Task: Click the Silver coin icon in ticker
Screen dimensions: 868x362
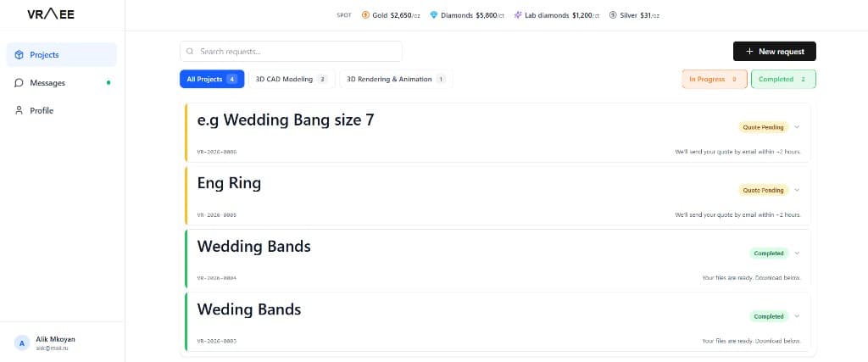Action: 613,15
